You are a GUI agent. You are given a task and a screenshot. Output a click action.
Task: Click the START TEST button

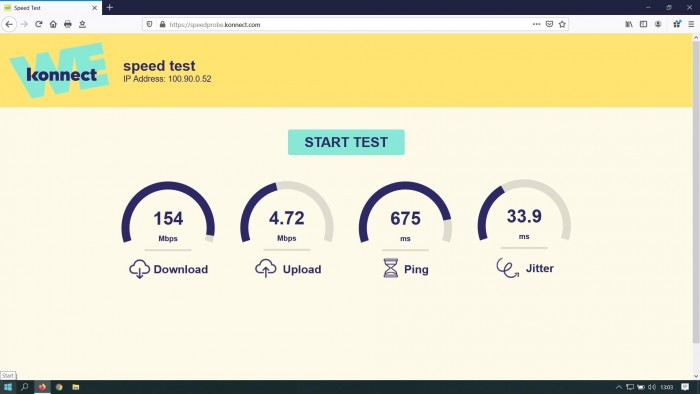click(x=346, y=142)
